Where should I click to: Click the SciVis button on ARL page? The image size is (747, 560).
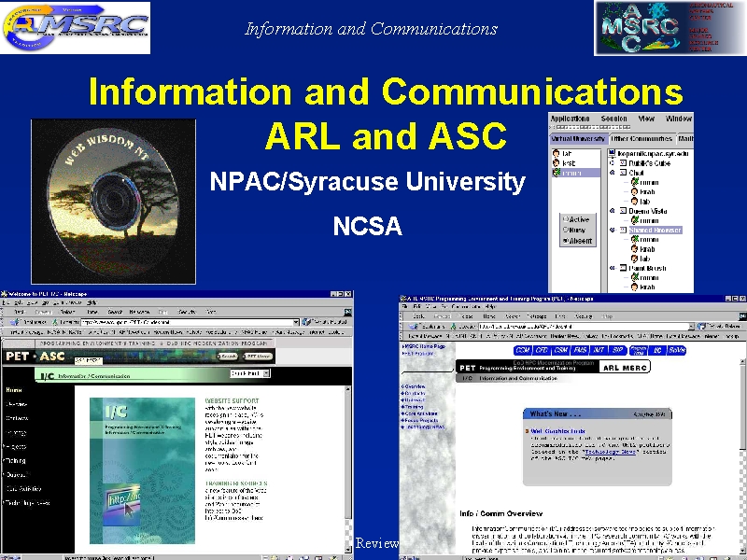point(676,350)
